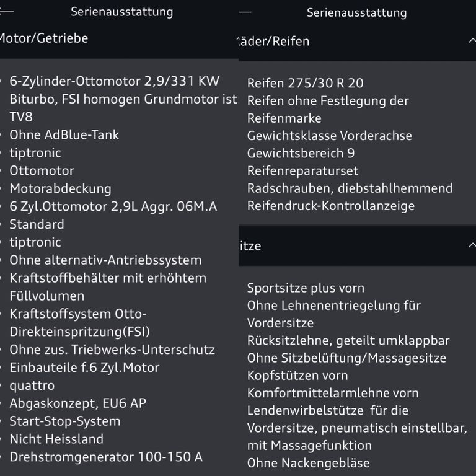Screen dimensions: 476x476
Task: Tap Radschrauben, diebstahlhemmend entry
Action: click(x=350, y=188)
